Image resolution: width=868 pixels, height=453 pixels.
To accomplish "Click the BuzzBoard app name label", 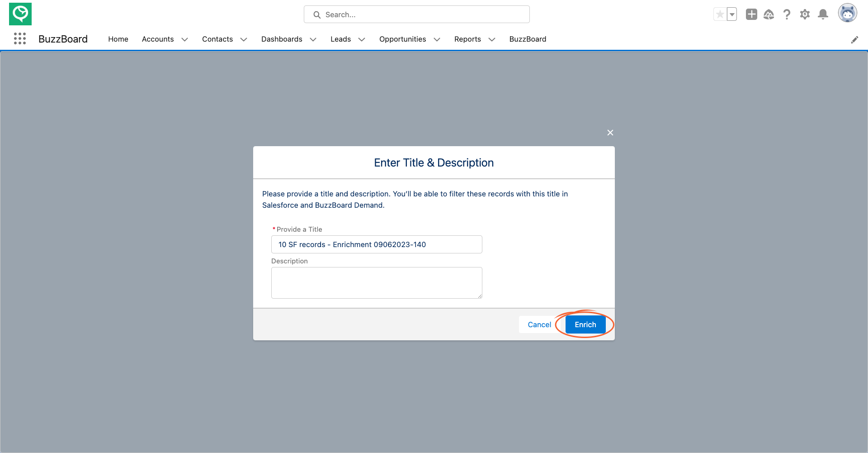I will (x=63, y=39).
